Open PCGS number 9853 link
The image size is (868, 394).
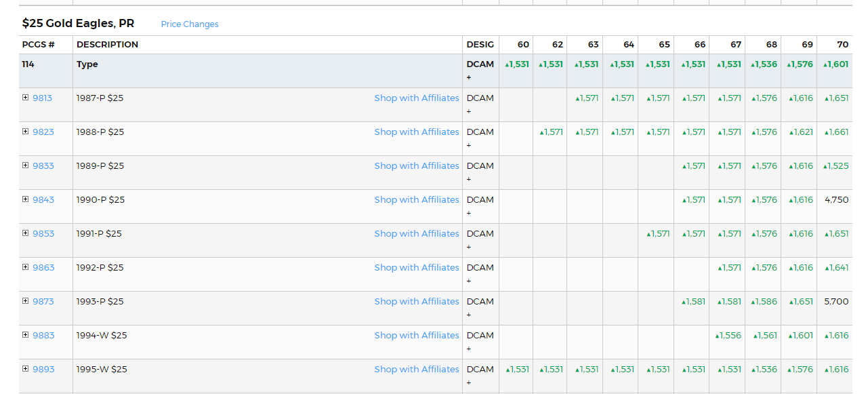pos(43,233)
